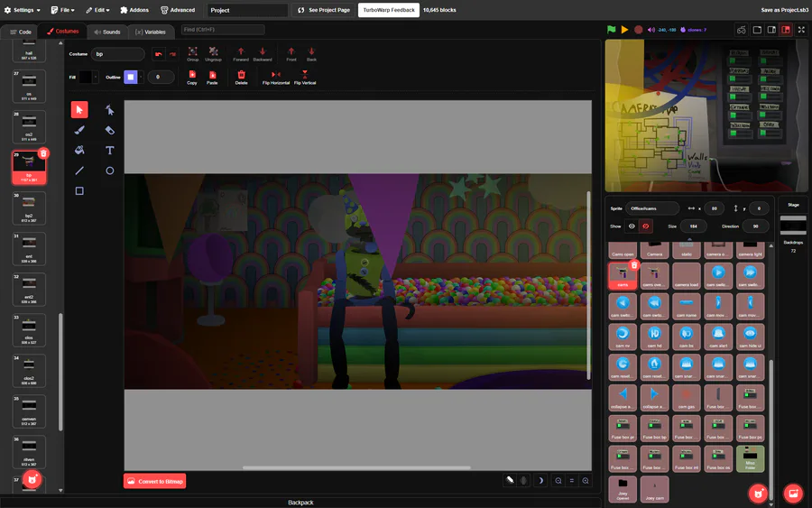The width and height of the screenshot is (812, 508).
Task: Pick the Brush tool
Action: point(79,130)
